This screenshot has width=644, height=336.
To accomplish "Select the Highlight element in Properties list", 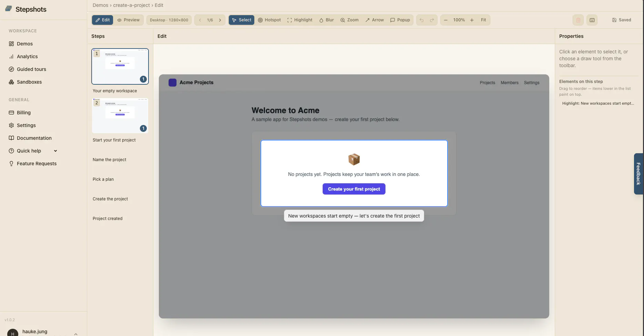I will click(598, 103).
